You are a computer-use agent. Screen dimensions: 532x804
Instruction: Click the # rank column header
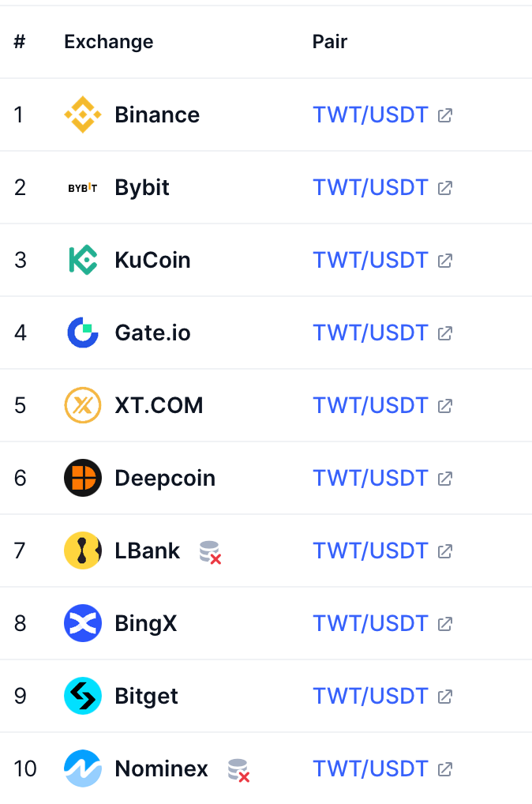coord(20,42)
